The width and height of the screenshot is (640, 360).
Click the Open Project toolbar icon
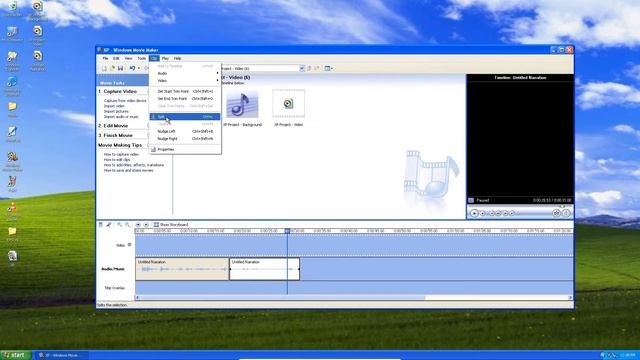[112, 69]
